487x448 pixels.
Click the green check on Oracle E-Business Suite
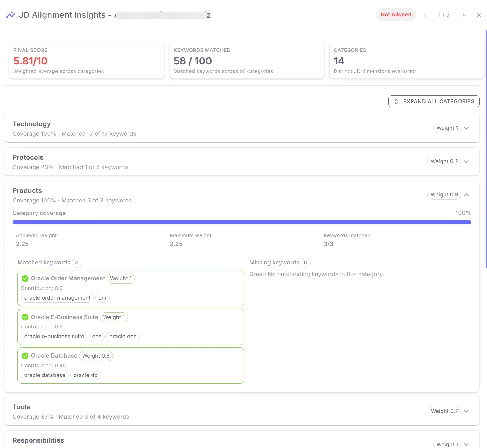[x=25, y=317]
